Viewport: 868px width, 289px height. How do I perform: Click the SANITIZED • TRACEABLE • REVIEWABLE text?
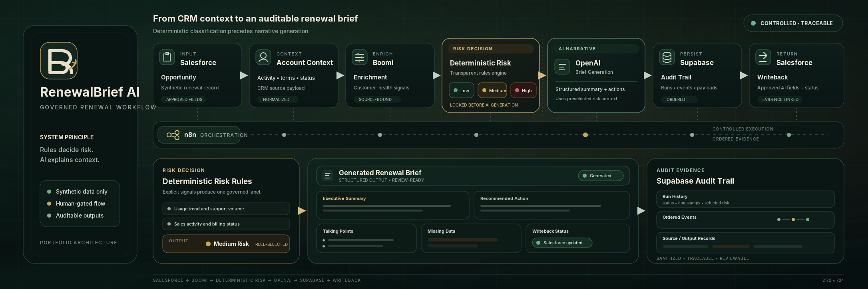click(x=703, y=258)
